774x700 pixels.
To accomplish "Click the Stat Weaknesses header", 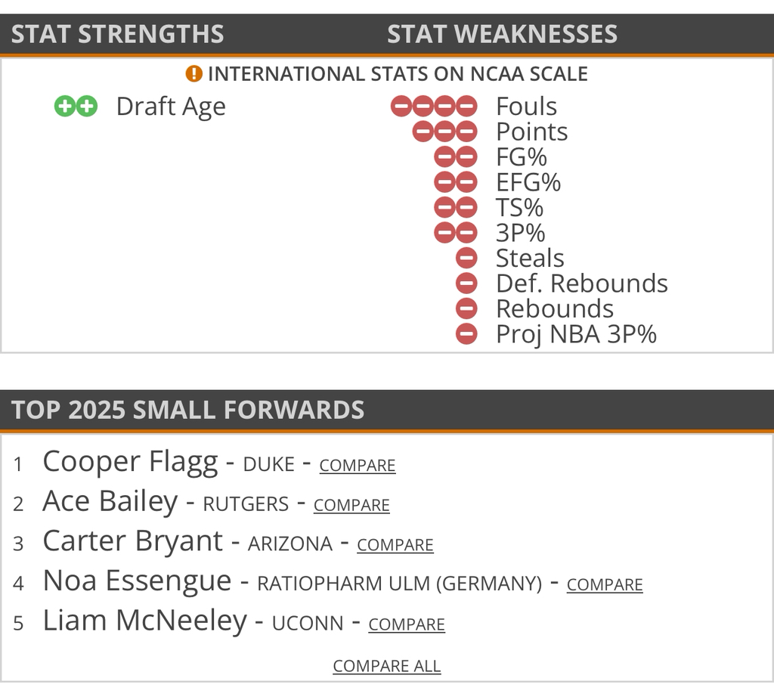I will tap(502, 34).
